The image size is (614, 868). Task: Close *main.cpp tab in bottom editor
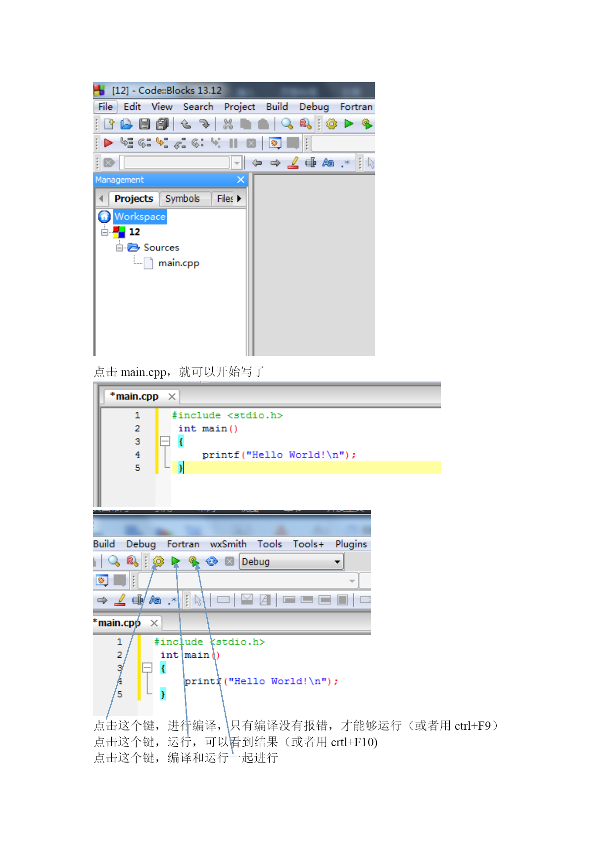coord(154,623)
